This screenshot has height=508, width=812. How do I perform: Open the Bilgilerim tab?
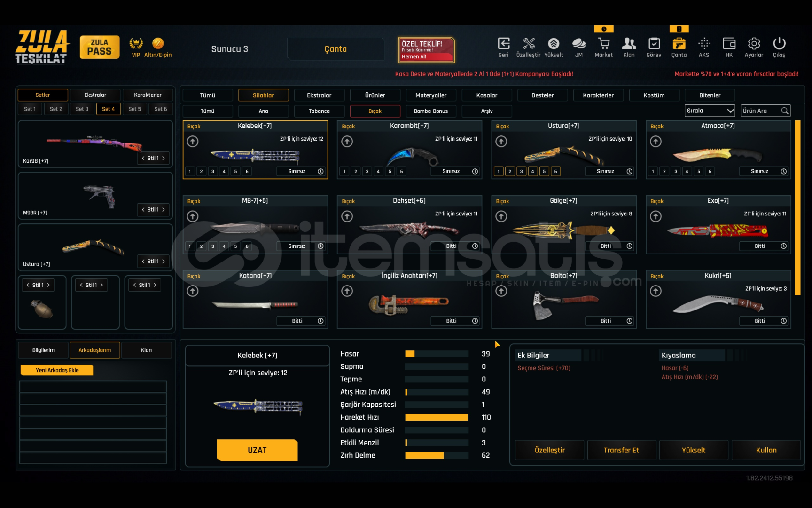(43, 350)
